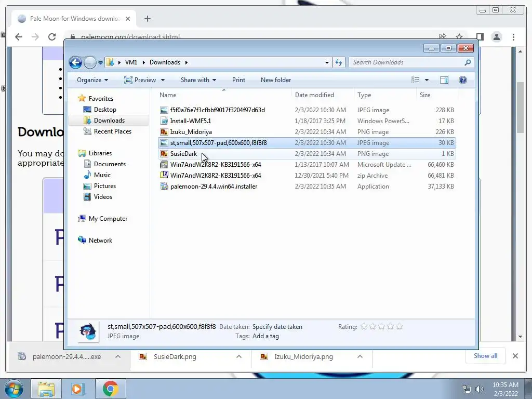Select the Win7AndW2K8R2 Microsoft Update file icon
This screenshot has height=399, width=532.
164,165
